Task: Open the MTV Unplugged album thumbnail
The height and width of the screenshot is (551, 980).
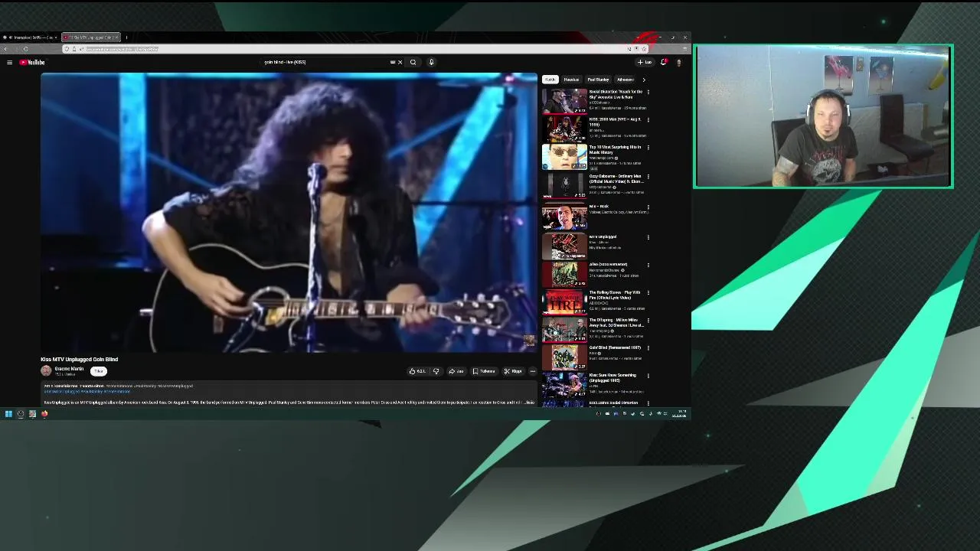Action: (564, 246)
